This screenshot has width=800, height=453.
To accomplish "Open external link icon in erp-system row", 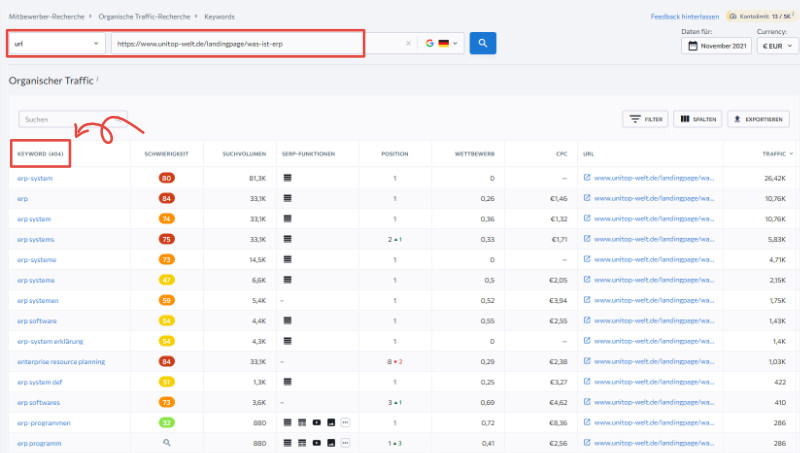I will [587, 178].
